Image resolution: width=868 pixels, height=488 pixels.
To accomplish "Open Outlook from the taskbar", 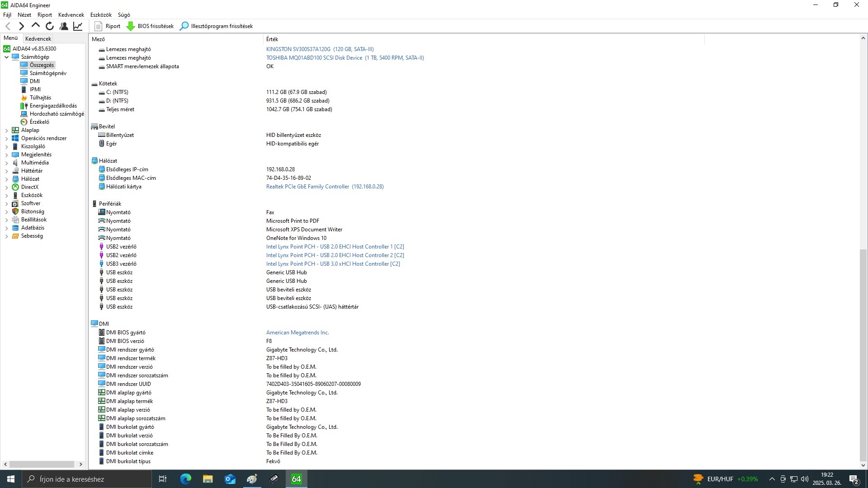I will [230, 479].
